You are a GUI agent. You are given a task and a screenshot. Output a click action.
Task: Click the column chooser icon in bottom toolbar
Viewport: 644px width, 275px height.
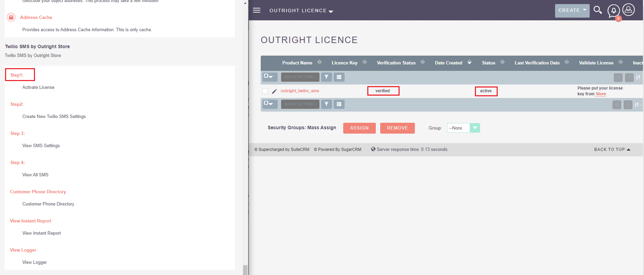click(339, 104)
